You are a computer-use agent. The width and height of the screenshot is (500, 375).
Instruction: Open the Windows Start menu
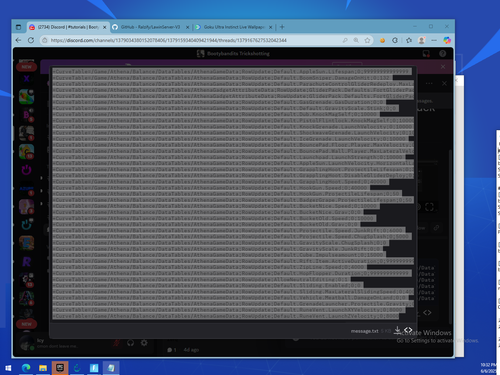[x=8, y=368]
